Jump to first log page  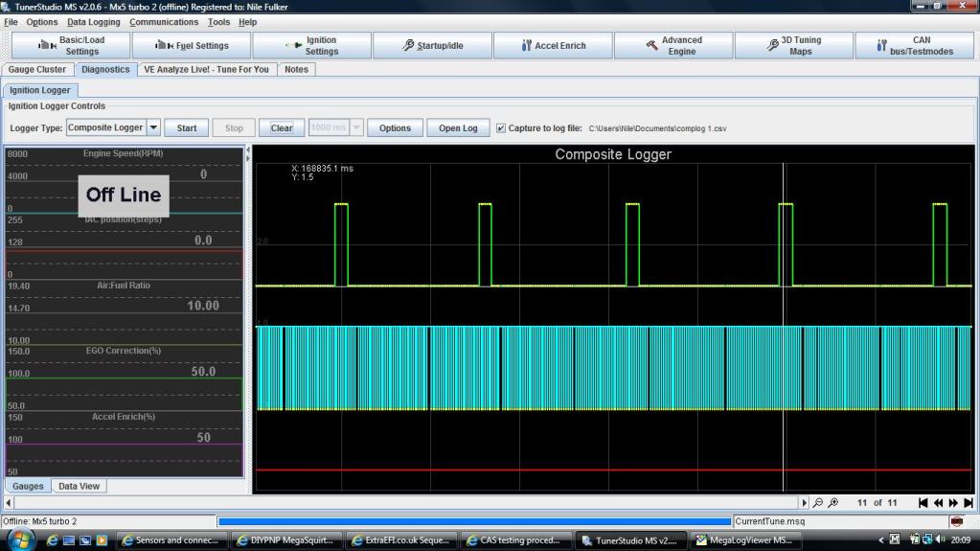pos(923,503)
